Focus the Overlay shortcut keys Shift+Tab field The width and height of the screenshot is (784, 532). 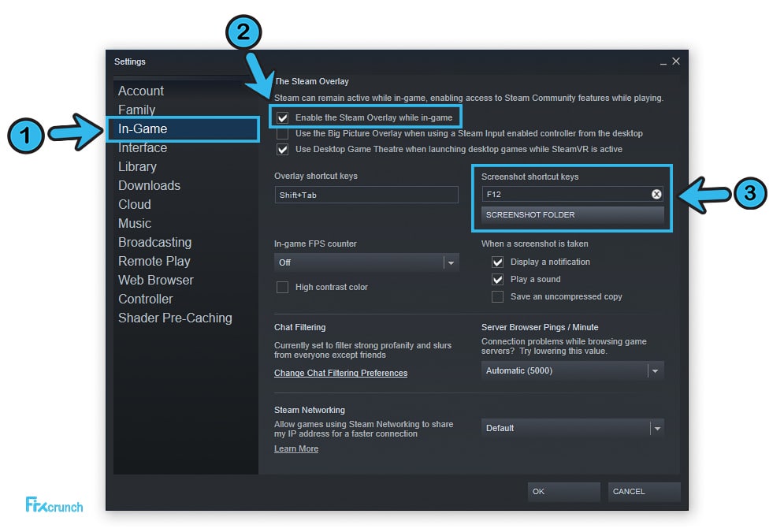point(366,195)
